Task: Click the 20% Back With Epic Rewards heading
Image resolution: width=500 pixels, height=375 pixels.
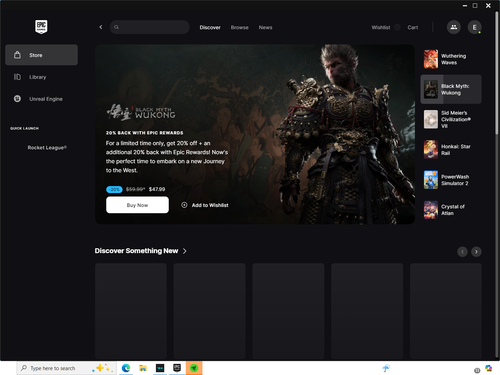Action: 144,133
